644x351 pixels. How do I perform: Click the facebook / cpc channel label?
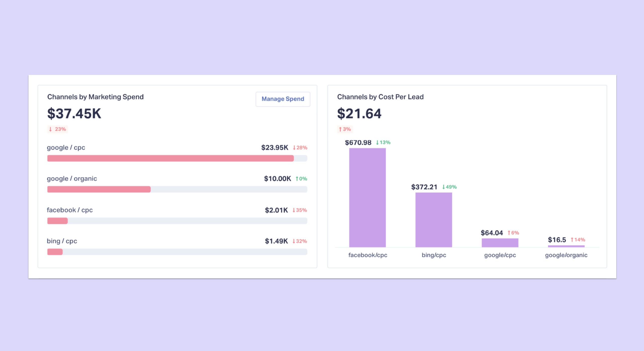point(70,210)
